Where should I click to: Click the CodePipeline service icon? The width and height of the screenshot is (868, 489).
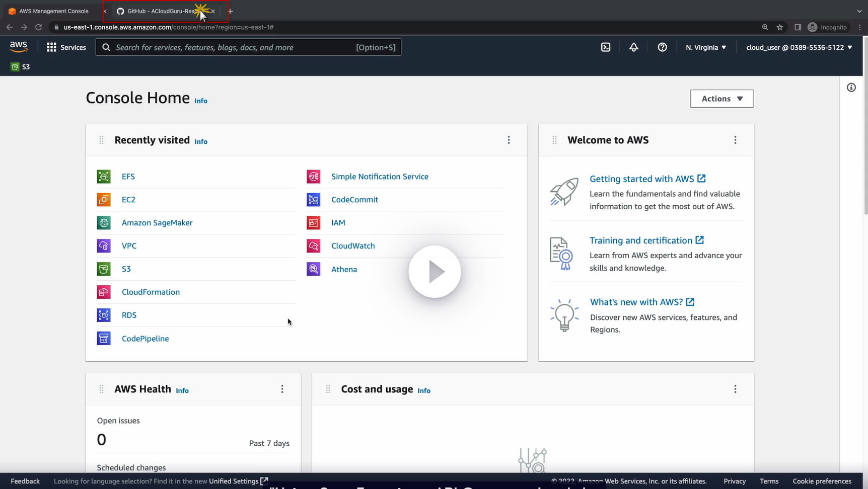tap(104, 339)
